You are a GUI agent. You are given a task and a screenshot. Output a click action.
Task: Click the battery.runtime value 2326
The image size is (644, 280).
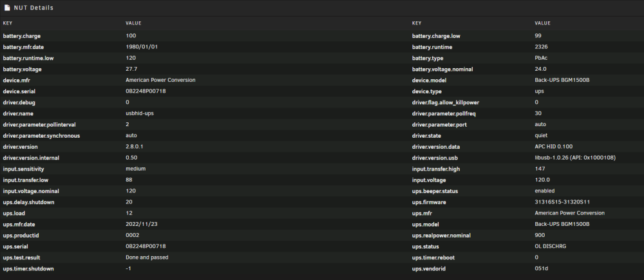pyautogui.click(x=541, y=47)
